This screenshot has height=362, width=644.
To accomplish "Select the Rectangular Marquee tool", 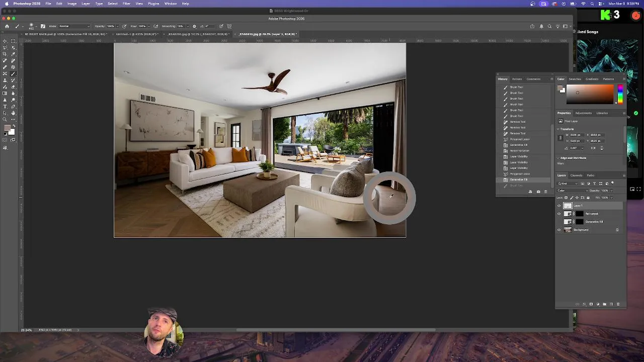I will (13, 41).
